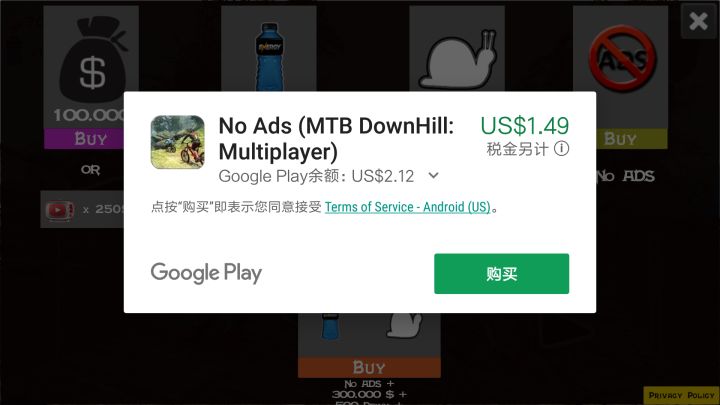Click the orange Buy button for the bundle

[369, 367]
